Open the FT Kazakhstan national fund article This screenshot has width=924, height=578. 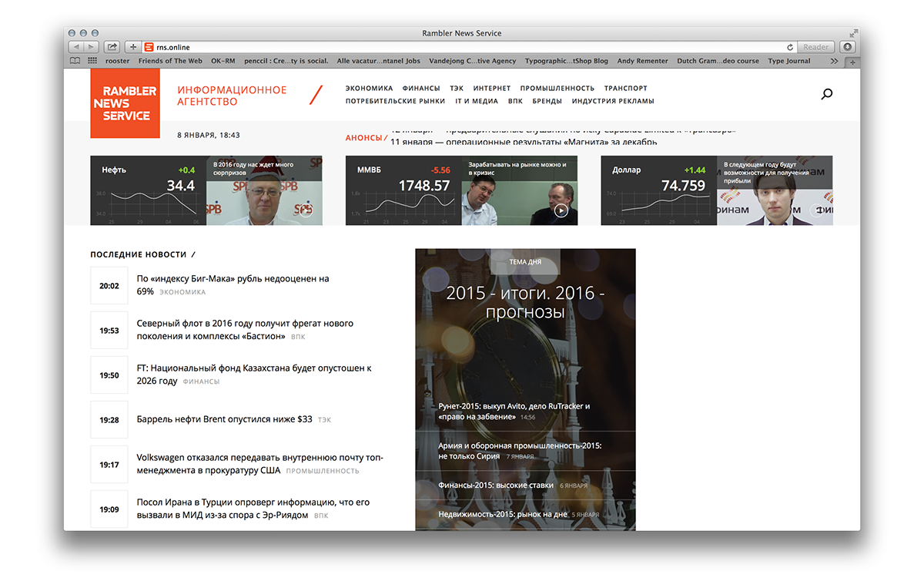pos(254,375)
